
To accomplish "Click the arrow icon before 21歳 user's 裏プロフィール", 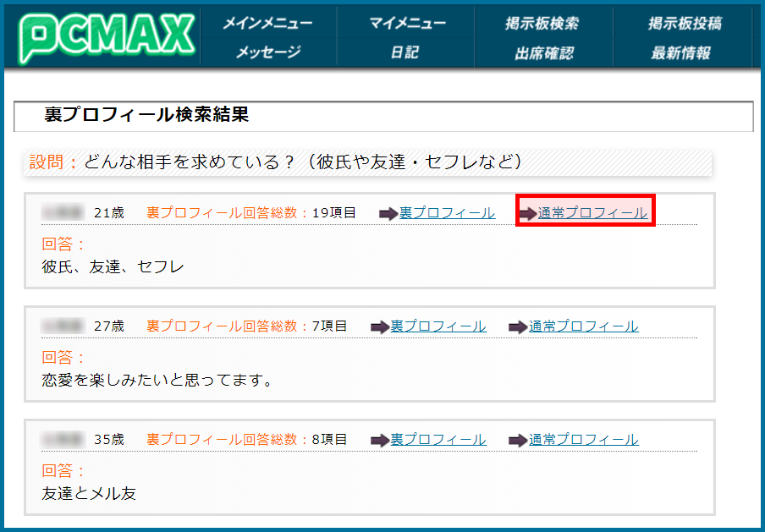I will click(388, 214).
